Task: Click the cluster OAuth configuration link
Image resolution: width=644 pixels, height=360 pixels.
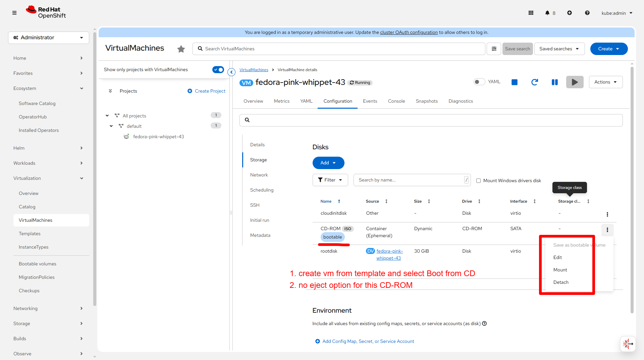Action: [x=409, y=32]
